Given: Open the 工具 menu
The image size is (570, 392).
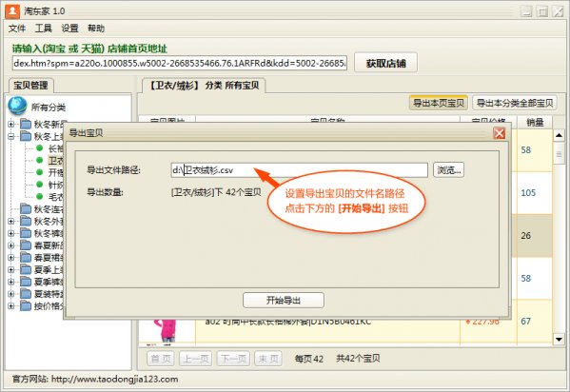Looking at the screenshot, I should 43,28.
